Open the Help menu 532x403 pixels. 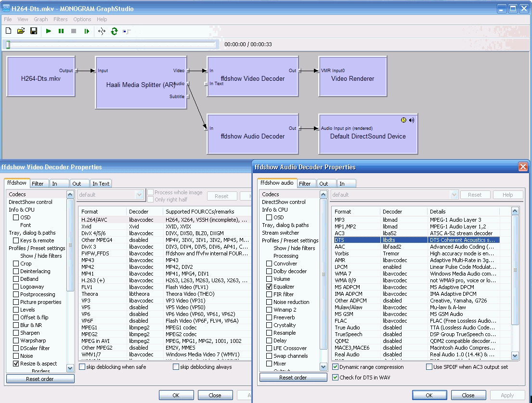[102, 19]
